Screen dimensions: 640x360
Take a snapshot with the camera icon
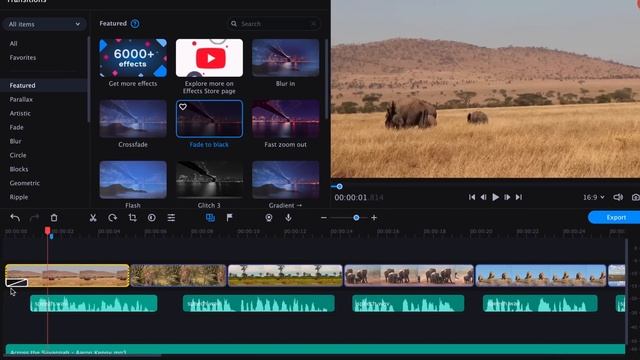[636, 197]
